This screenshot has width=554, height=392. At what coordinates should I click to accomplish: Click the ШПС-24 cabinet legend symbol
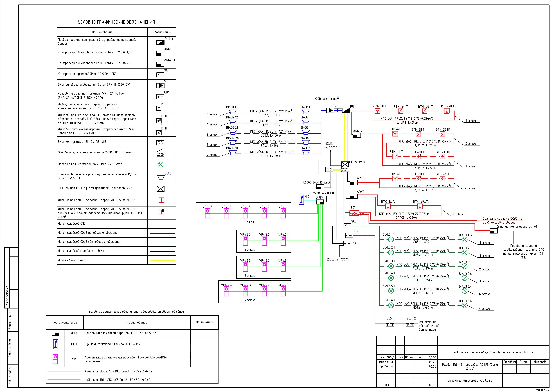coord(160,189)
